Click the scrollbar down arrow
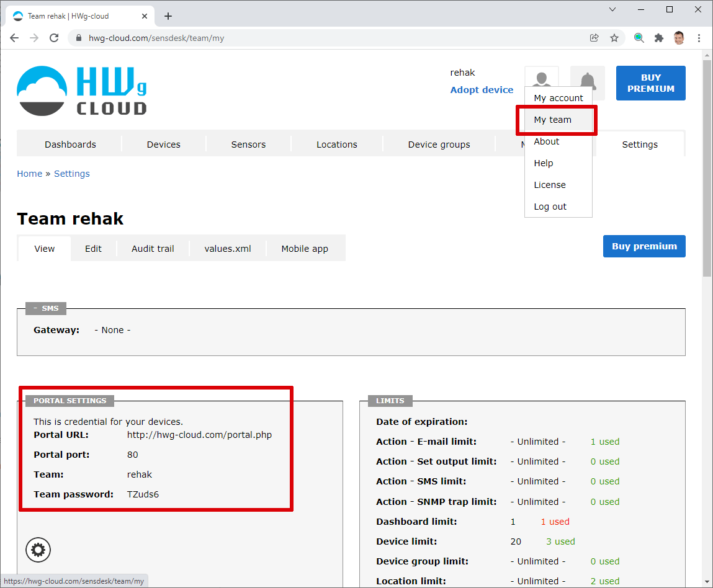Image resolution: width=713 pixels, height=588 pixels. pyautogui.click(x=707, y=582)
